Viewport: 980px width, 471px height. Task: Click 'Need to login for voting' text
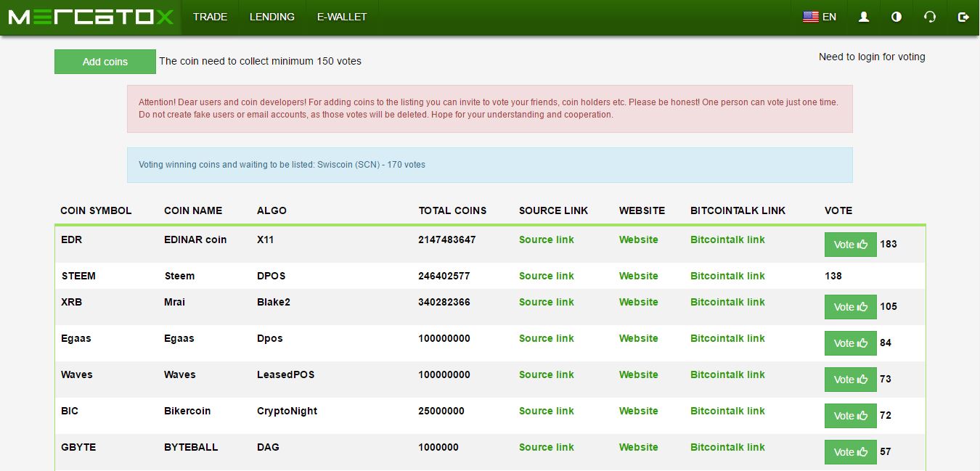coord(872,57)
